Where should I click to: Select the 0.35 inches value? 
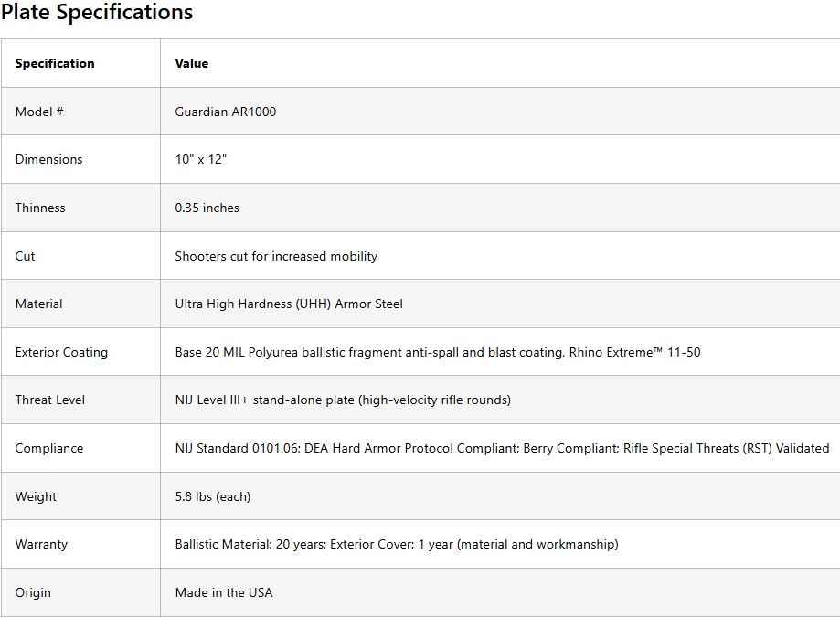pos(207,208)
